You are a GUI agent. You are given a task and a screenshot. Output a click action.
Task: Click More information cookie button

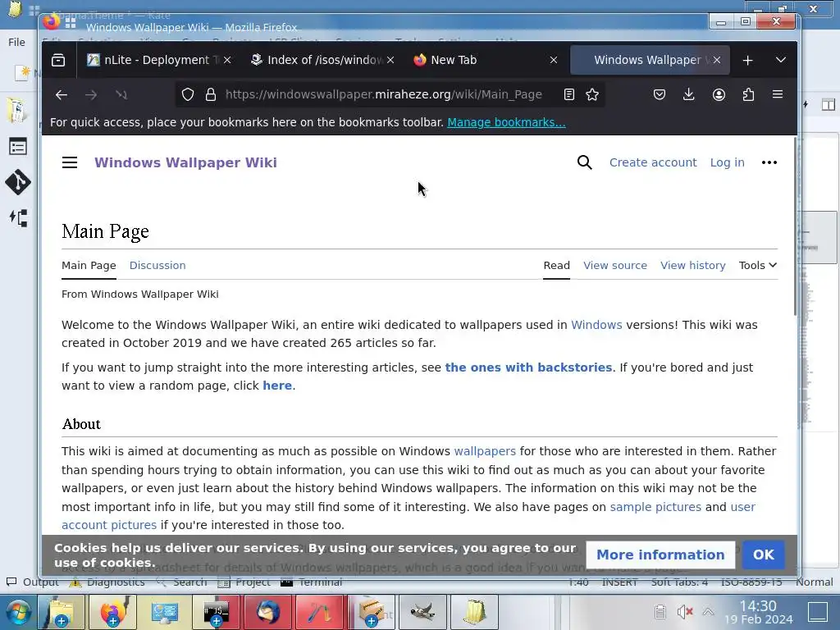pyautogui.click(x=660, y=555)
